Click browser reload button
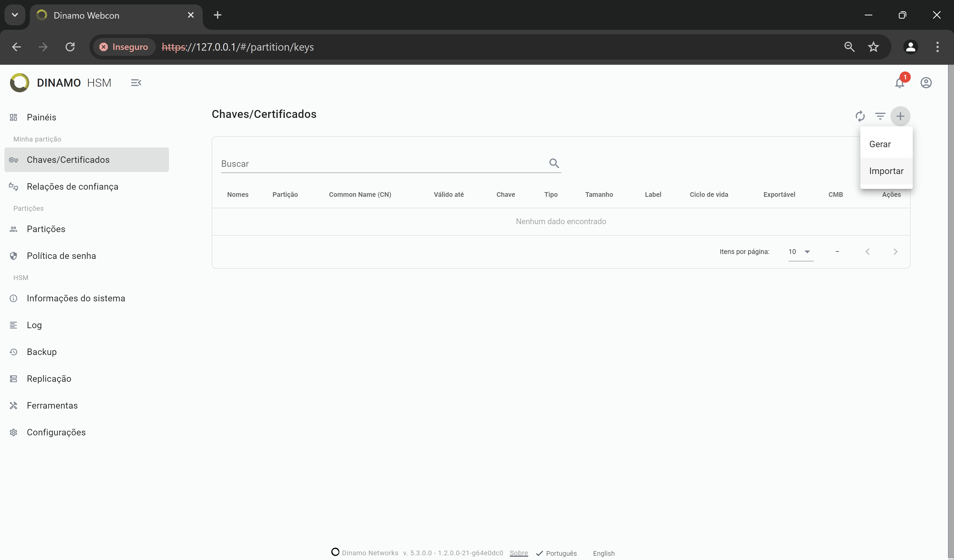This screenshot has height=560, width=954. [x=70, y=47]
